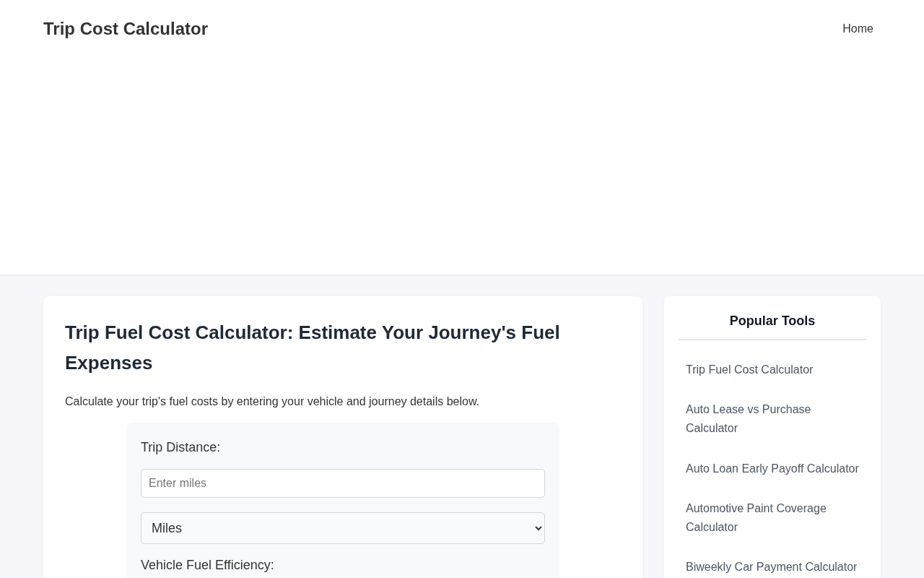Open Trip Fuel Cost Calculator sidebar link
The width and height of the screenshot is (924, 578).
click(x=749, y=370)
